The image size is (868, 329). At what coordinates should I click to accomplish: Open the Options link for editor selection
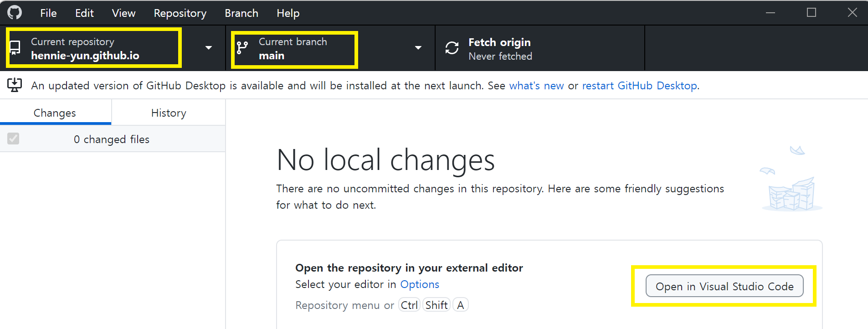click(420, 284)
